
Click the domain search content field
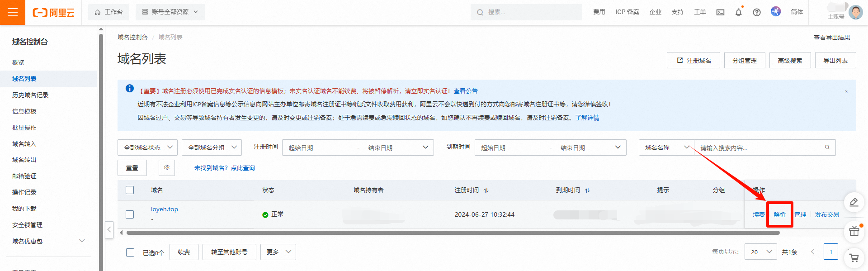[765, 147]
